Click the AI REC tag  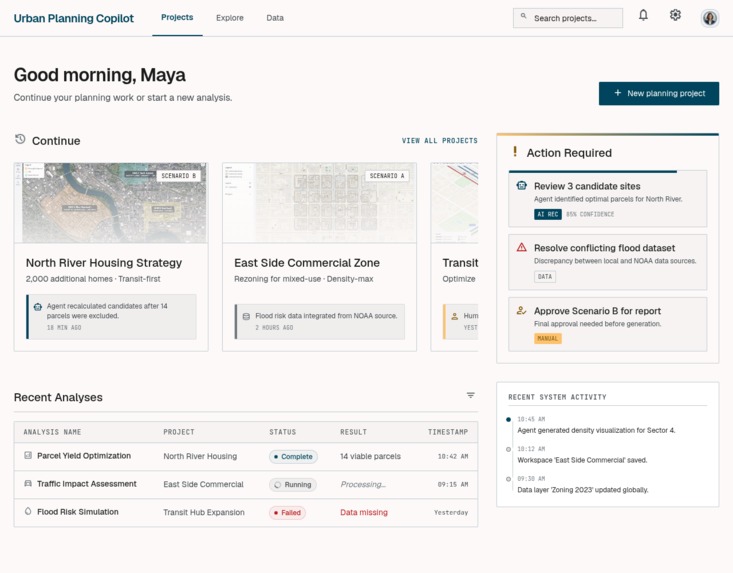547,214
